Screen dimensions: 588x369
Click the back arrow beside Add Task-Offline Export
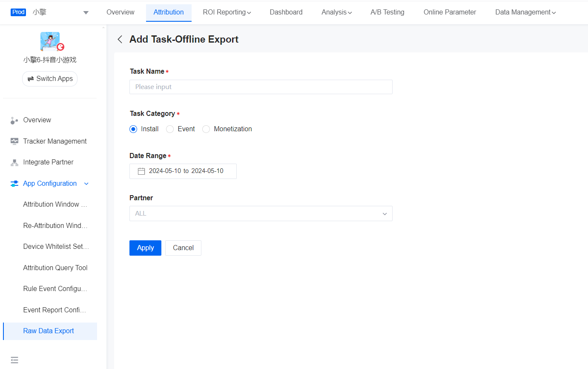point(120,40)
